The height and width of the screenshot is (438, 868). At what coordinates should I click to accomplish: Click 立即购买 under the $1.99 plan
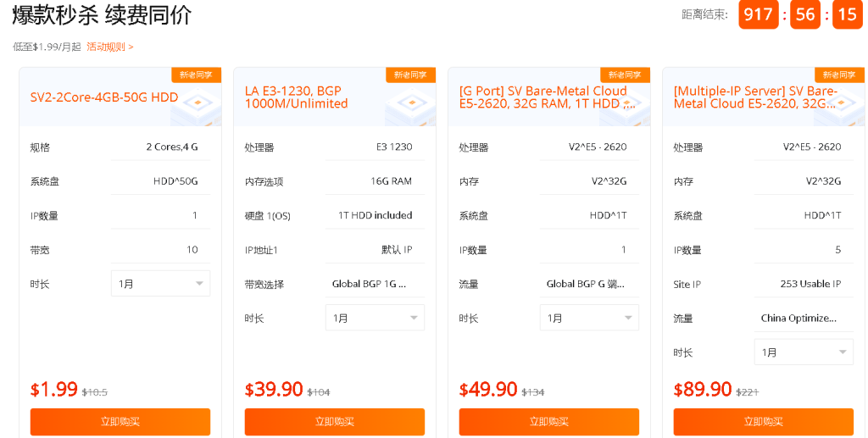(120, 422)
